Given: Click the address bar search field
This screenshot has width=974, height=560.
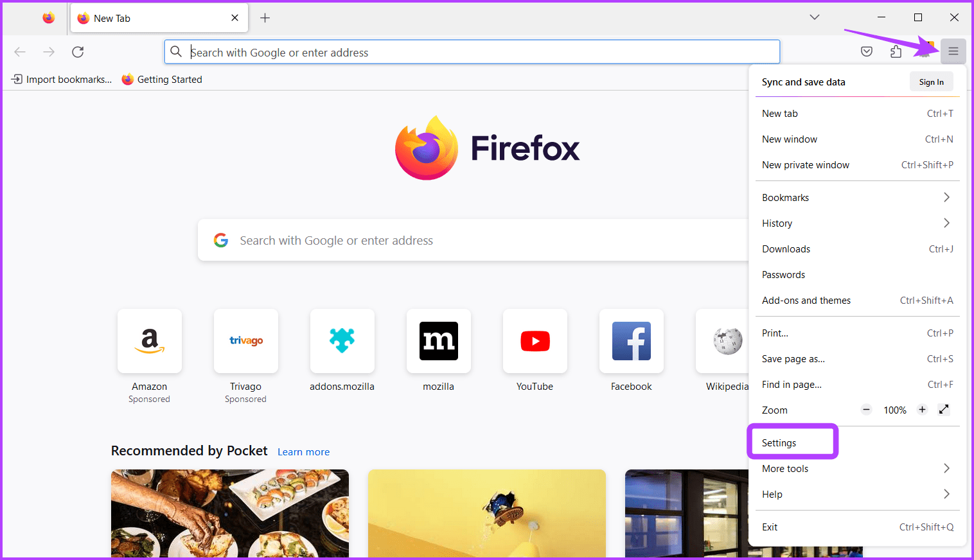Looking at the screenshot, I should point(472,52).
